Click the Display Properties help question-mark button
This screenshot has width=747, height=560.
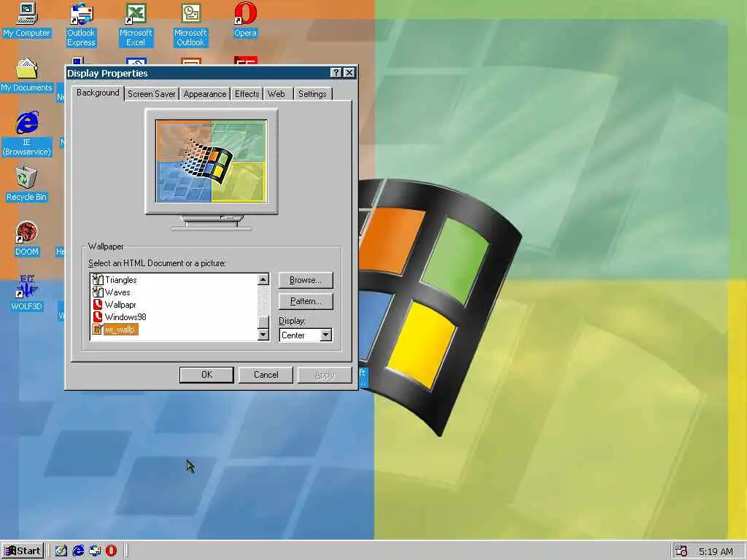336,72
